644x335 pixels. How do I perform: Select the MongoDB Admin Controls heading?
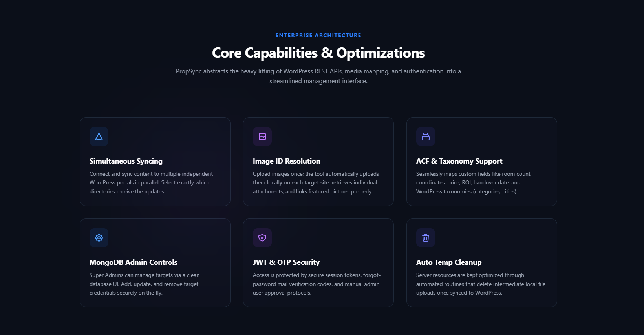point(134,262)
